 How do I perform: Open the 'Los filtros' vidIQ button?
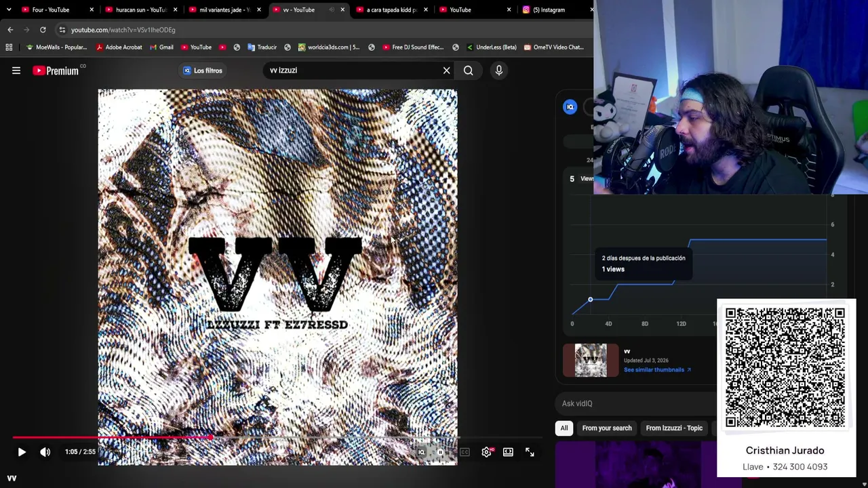pyautogui.click(x=202, y=70)
